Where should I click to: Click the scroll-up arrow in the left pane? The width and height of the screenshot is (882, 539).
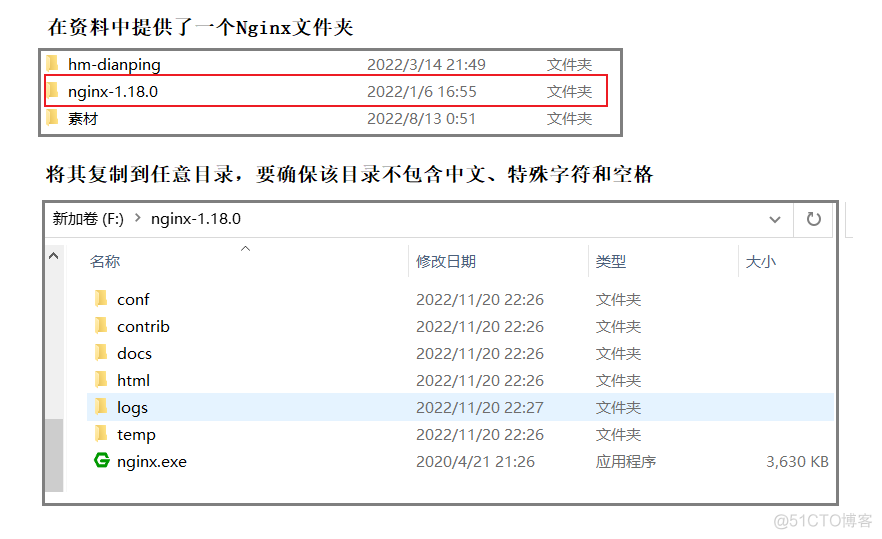point(53,256)
